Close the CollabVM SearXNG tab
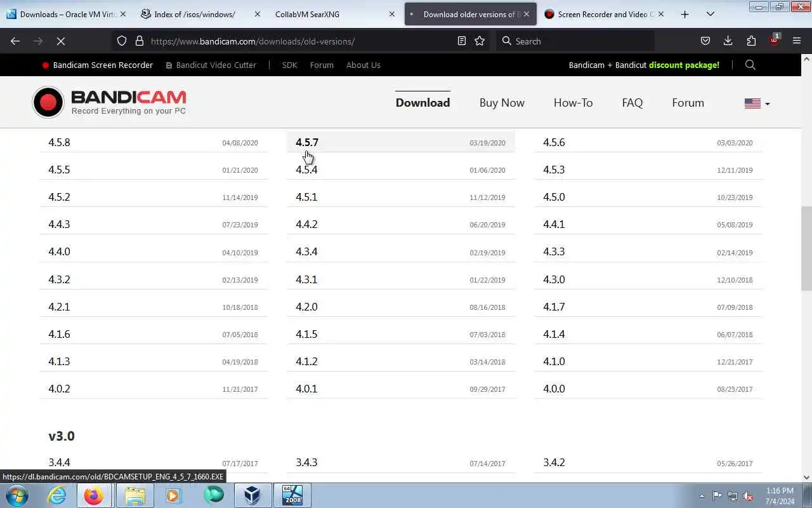Image resolution: width=812 pixels, height=508 pixels. click(391, 14)
